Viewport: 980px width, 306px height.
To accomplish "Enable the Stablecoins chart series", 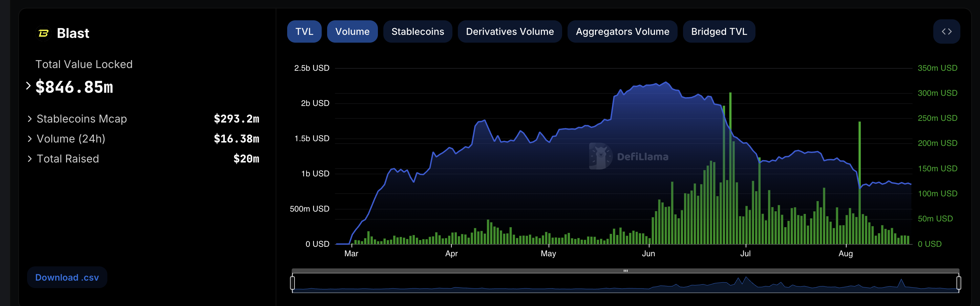I will click(x=417, y=31).
